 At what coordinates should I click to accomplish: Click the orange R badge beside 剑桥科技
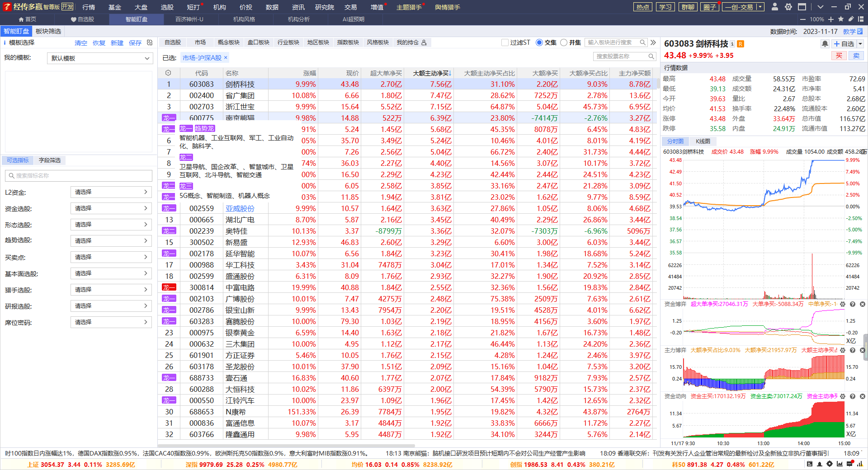coord(741,44)
